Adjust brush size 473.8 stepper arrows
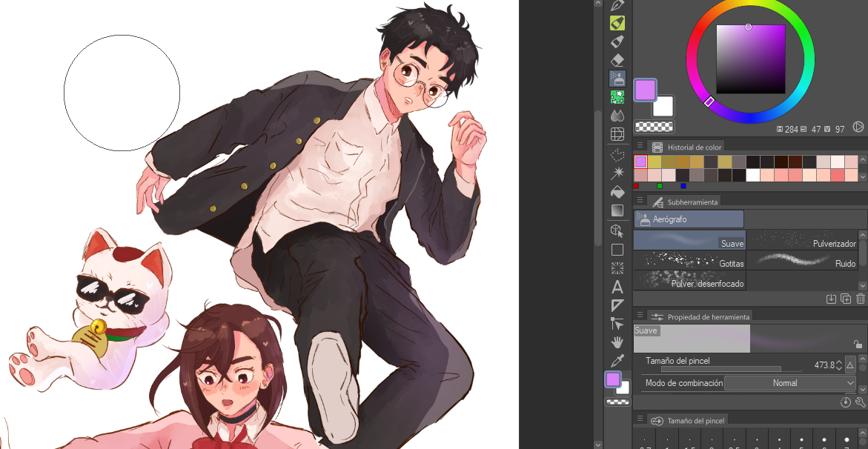The width and height of the screenshot is (868, 449). (x=839, y=365)
